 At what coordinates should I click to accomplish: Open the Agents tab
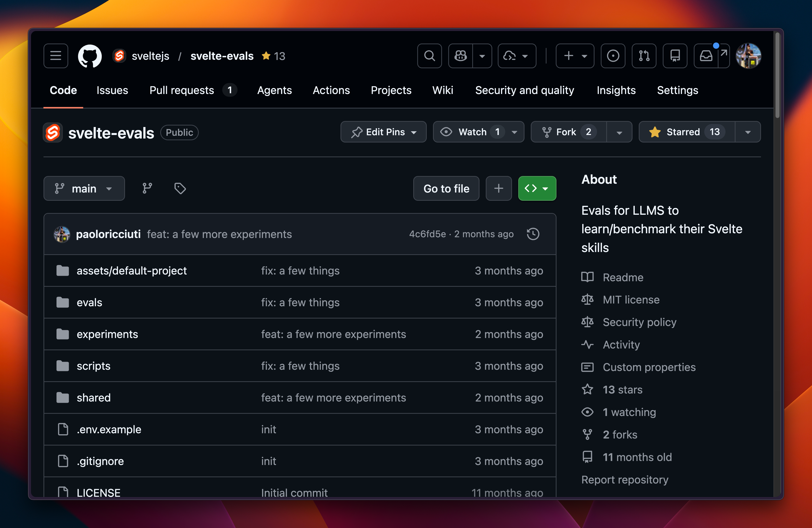pos(274,90)
